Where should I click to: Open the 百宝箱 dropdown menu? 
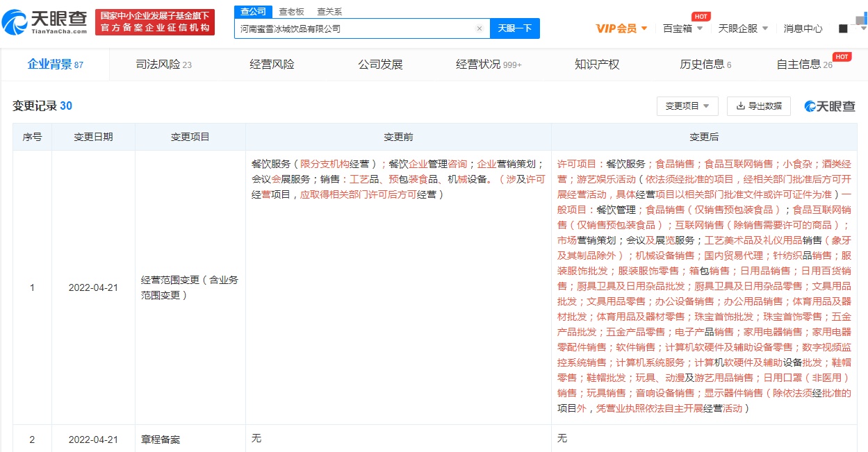(683, 28)
